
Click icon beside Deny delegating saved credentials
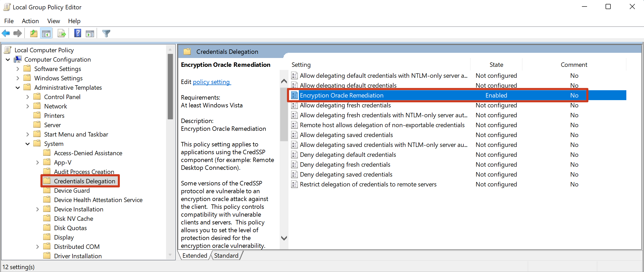click(x=294, y=174)
